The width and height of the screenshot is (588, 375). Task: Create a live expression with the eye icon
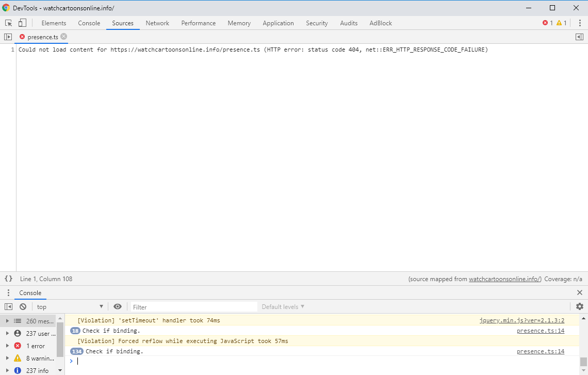tap(118, 306)
